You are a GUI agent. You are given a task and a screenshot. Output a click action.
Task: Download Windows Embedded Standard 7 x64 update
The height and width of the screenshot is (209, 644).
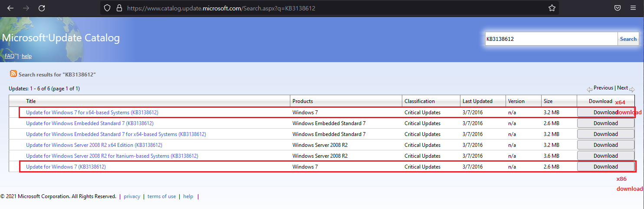(605, 134)
